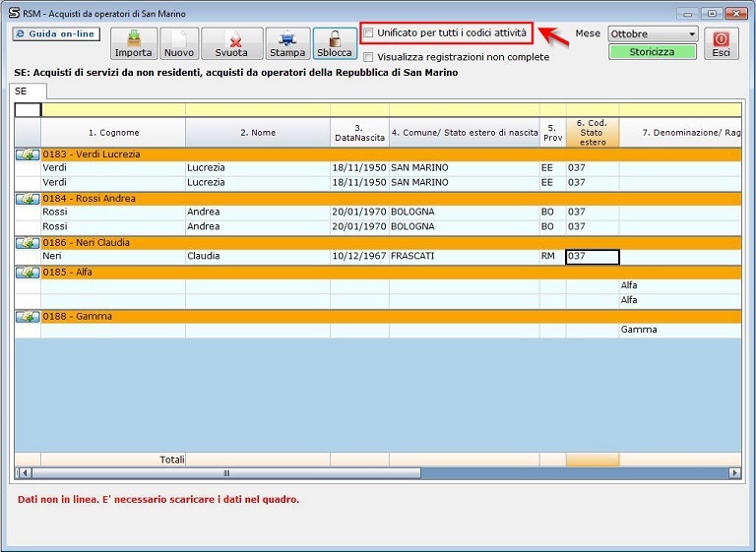Screen dimensions: 756x552
Task: Click the Stampa printer icon
Action: pos(287,39)
